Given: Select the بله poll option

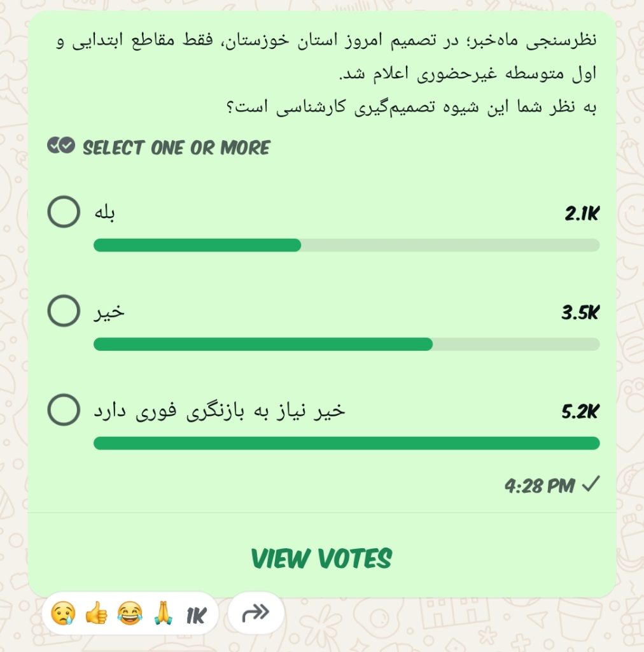Looking at the screenshot, I should (x=64, y=212).
